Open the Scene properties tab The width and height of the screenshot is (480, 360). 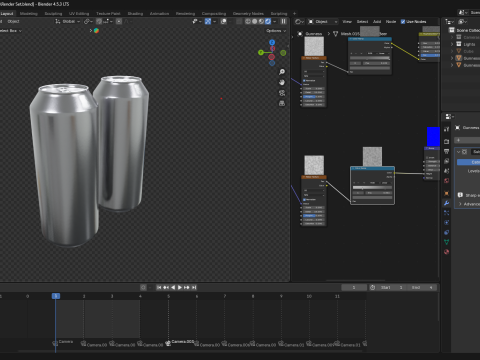447,171
